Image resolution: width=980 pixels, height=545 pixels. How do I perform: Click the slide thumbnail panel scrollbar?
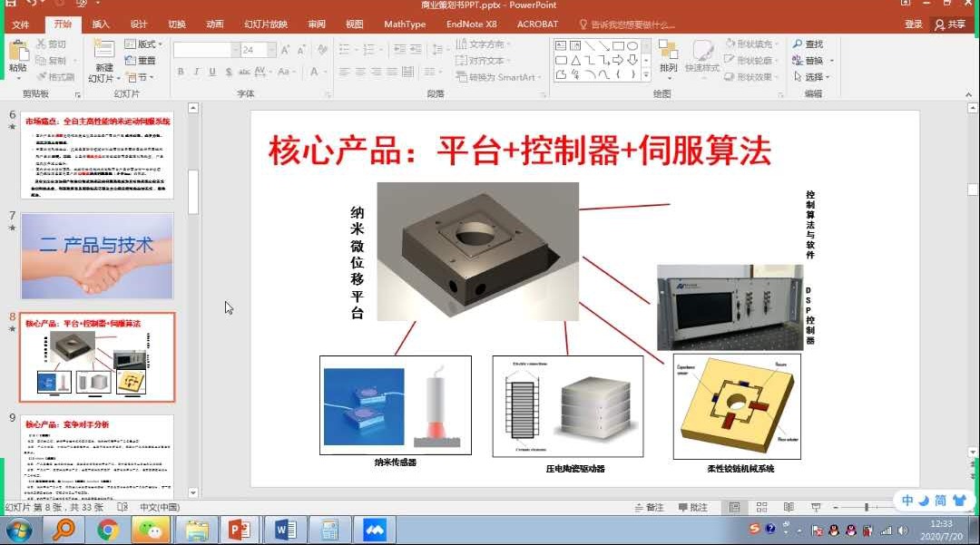tap(193, 191)
